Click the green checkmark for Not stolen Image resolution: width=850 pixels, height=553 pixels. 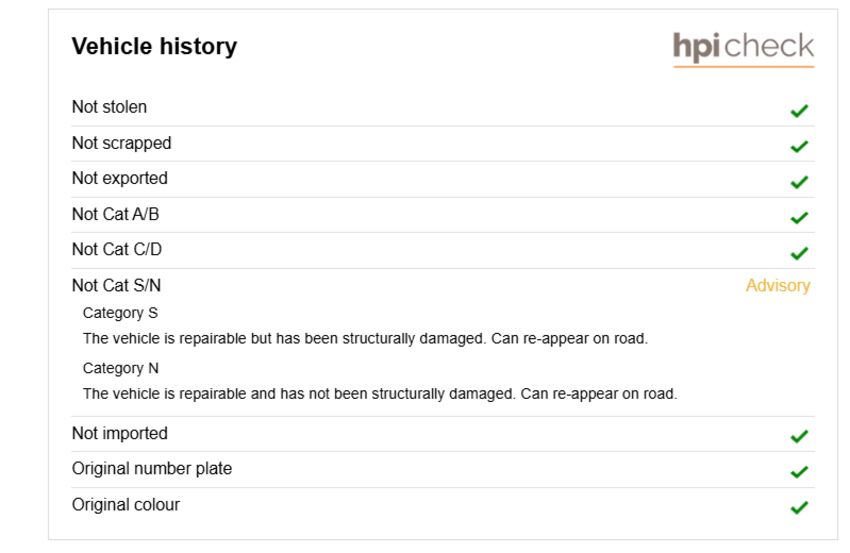[799, 111]
